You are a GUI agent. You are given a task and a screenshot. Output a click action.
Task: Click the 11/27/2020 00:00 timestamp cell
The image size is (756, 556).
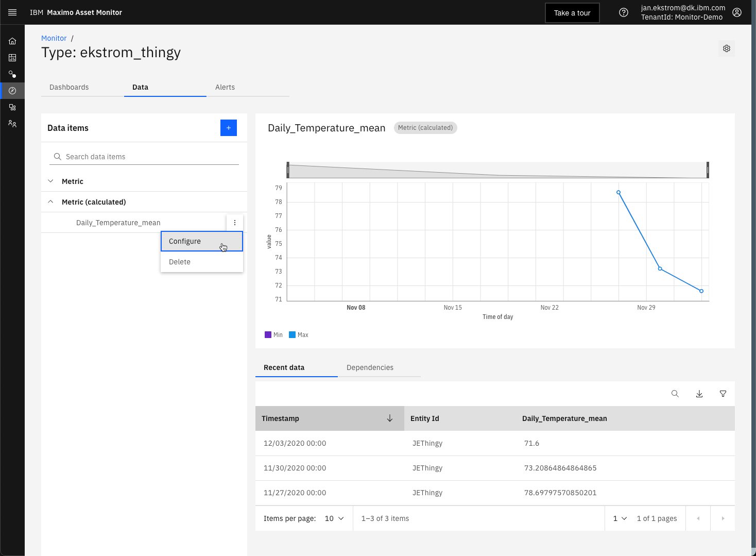(x=295, y=493)
